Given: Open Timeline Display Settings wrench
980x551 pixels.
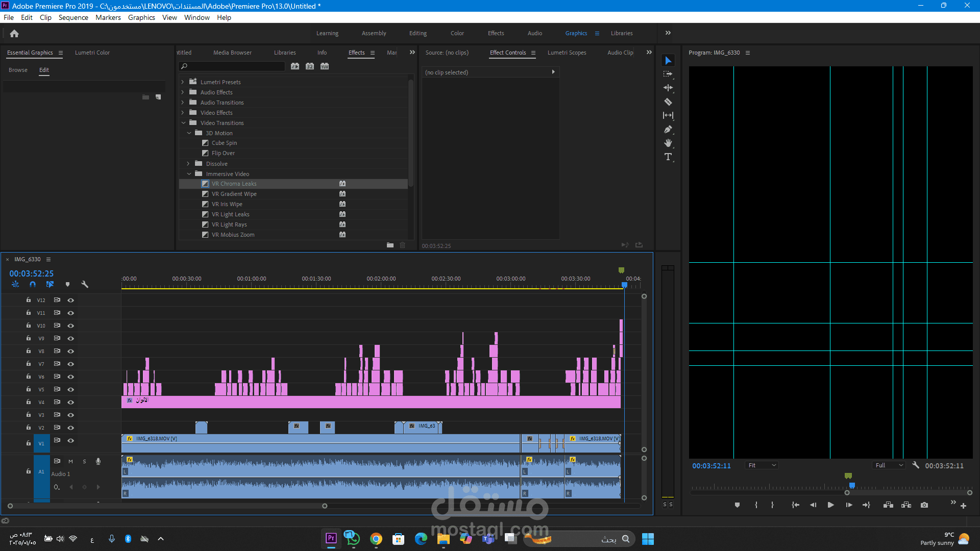Looking at the screenshot, I should (85, 284).
